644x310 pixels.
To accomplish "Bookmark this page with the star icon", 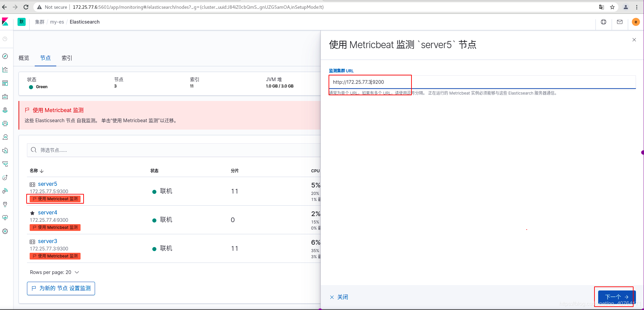I will [612, 7].
